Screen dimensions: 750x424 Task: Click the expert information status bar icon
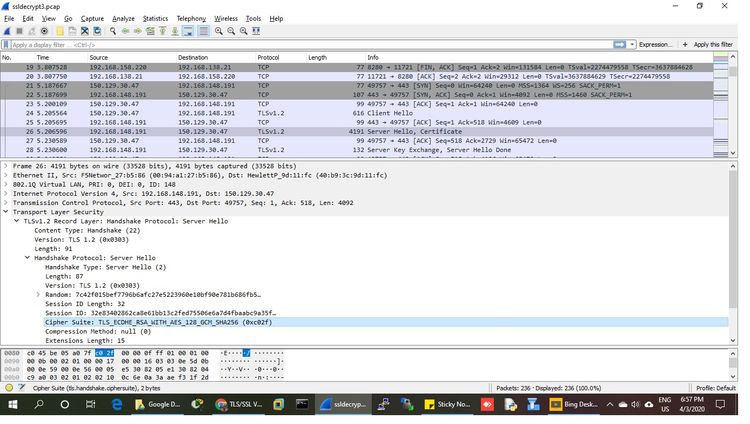(x=8, y=387)
